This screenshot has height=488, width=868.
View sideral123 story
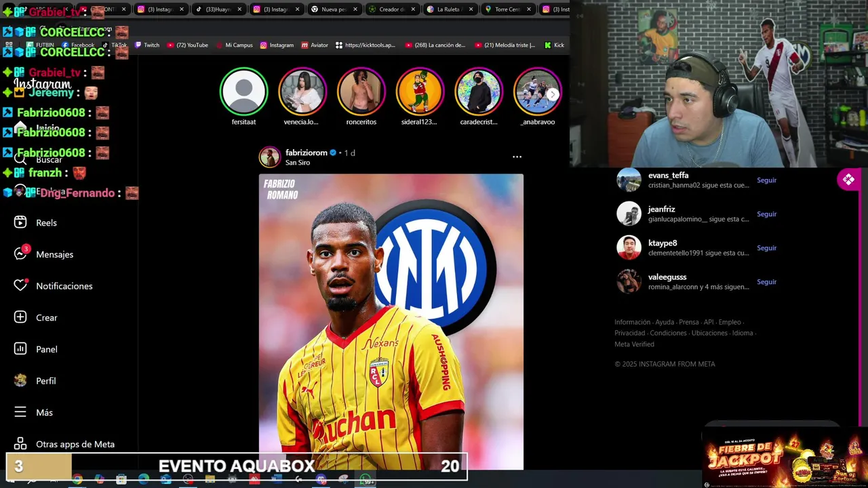[x=420, y=91]
